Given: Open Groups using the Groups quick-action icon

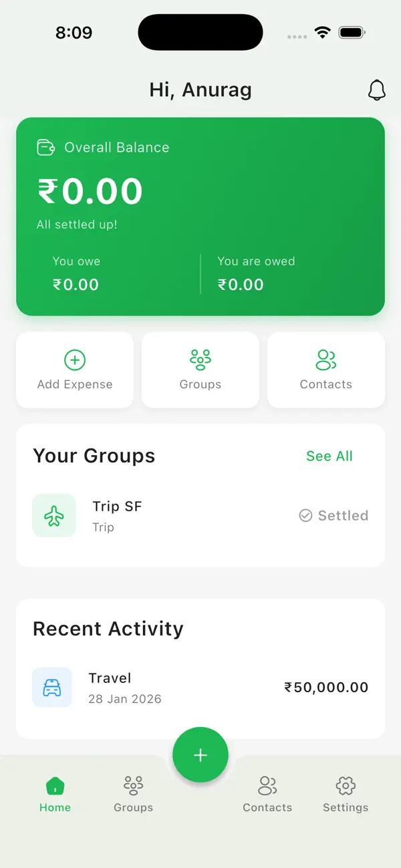Looking at the screenshot, I should click(200, 359).
